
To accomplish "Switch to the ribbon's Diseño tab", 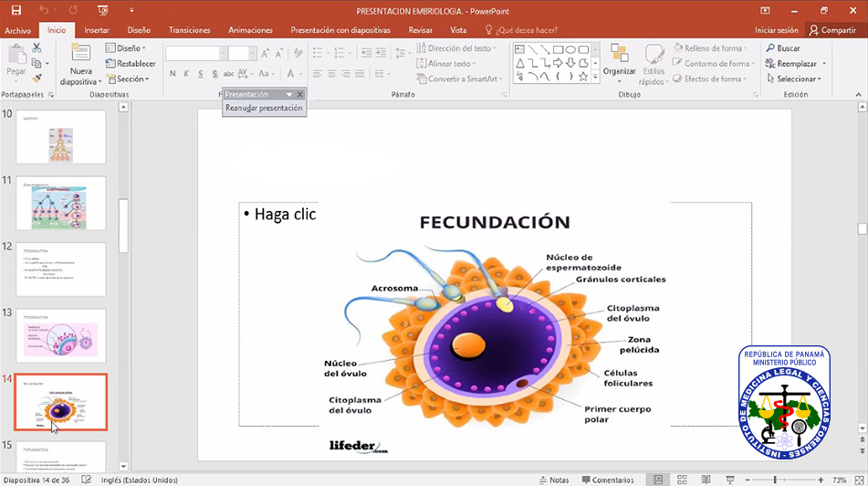I will [x=139, y=30].
